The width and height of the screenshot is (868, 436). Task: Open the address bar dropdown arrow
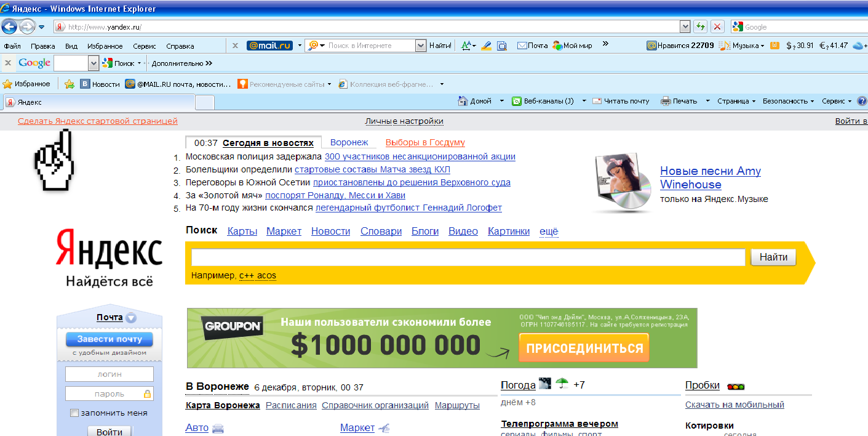tap(685, 26)
